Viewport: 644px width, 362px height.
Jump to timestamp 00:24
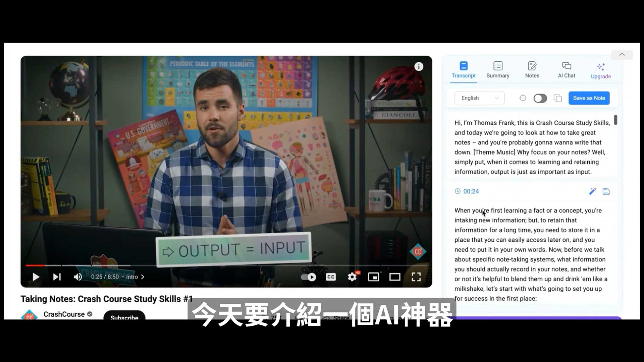point(467,191)
